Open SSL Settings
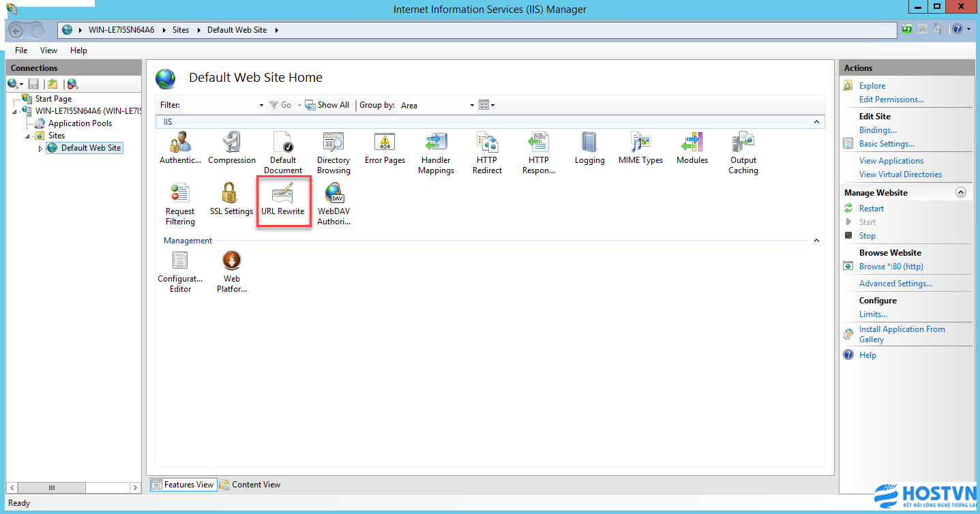 coord(231,200)
